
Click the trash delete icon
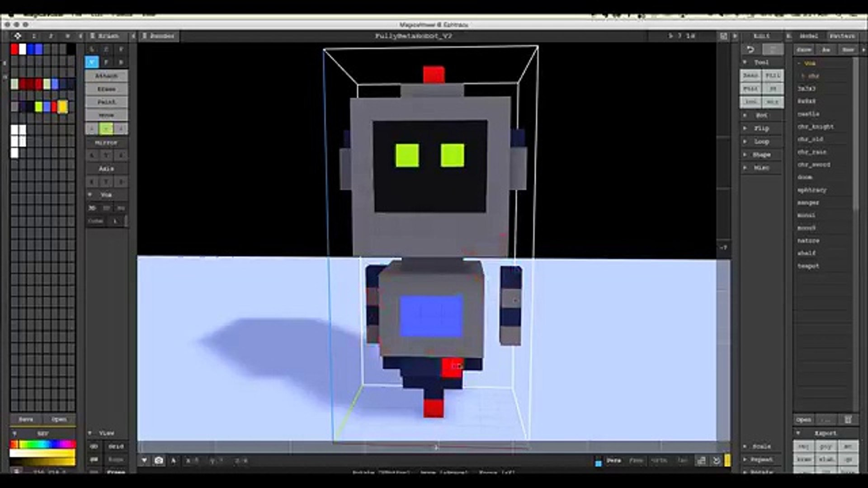(848, 420)
